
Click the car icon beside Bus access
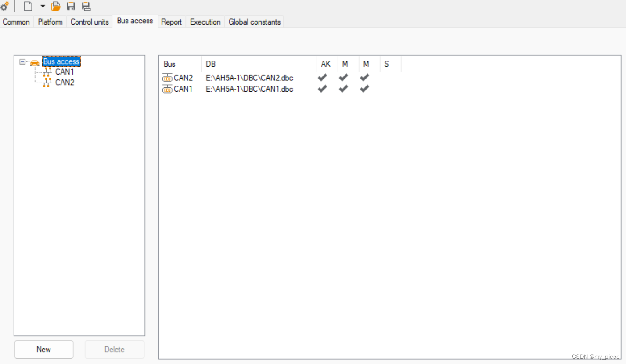click(34, 61)
